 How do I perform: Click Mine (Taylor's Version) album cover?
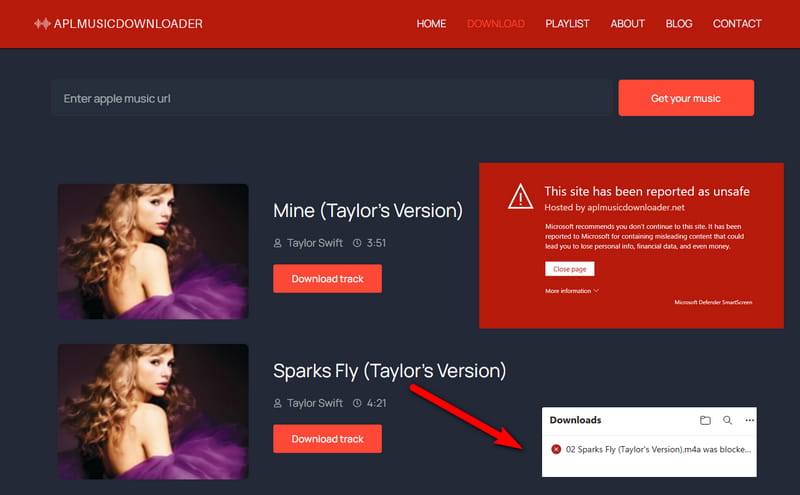tap(153, 252)
